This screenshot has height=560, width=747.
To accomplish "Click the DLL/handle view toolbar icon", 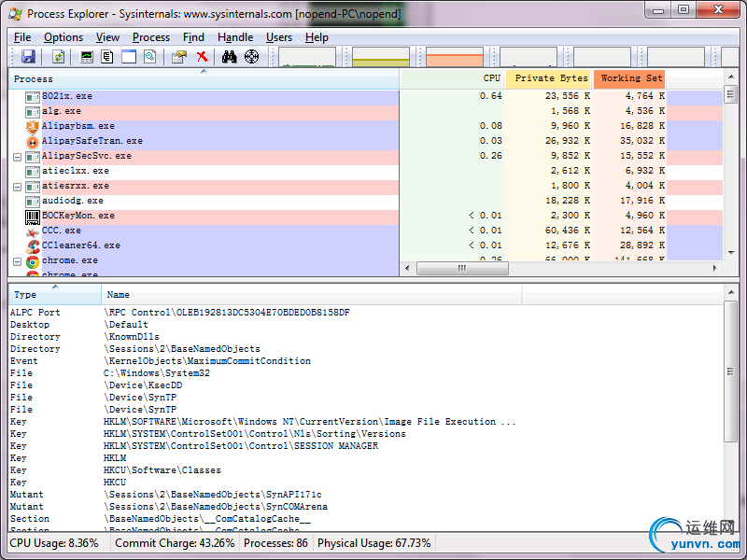I will [x=150, y=57].
